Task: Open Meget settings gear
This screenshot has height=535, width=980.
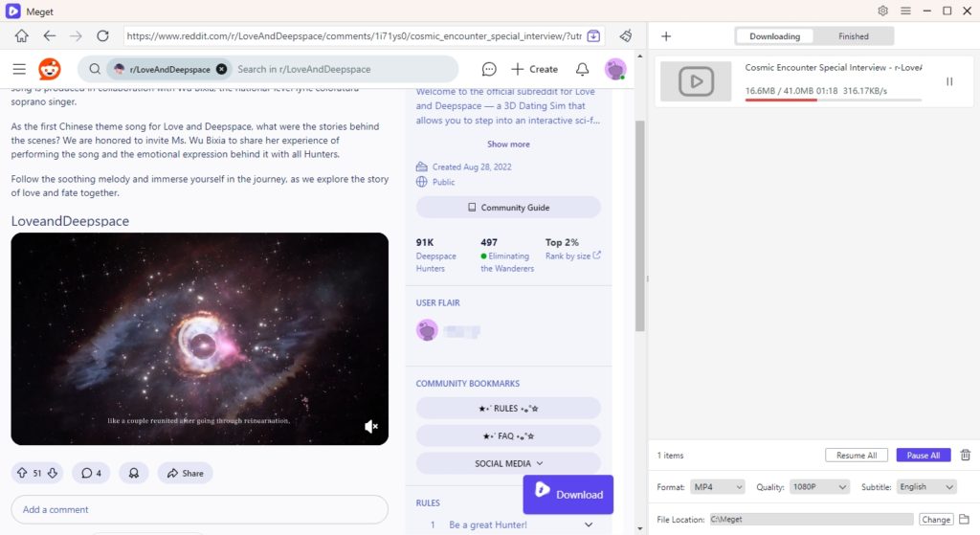Action: point(882,11)
